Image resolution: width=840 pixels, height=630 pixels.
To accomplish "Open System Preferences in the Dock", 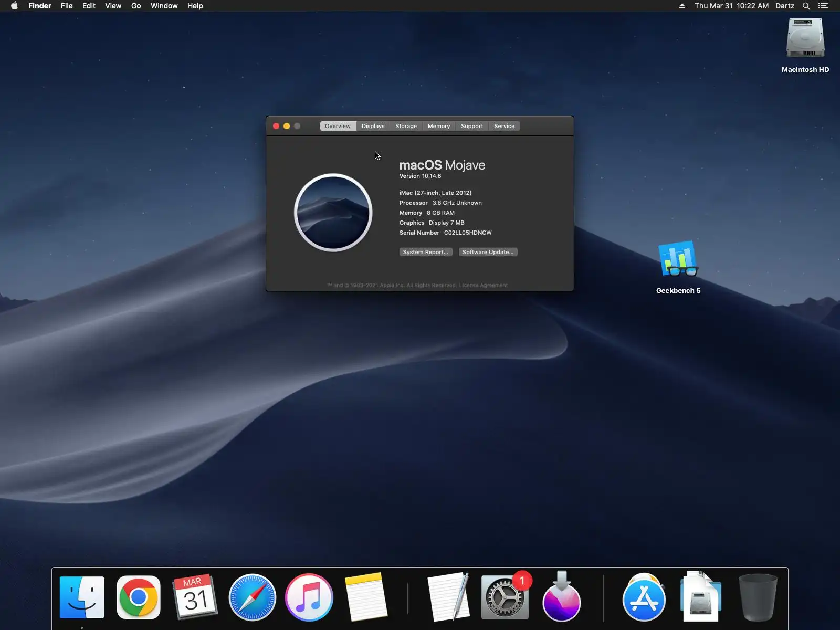I will [x=505, y=597].
